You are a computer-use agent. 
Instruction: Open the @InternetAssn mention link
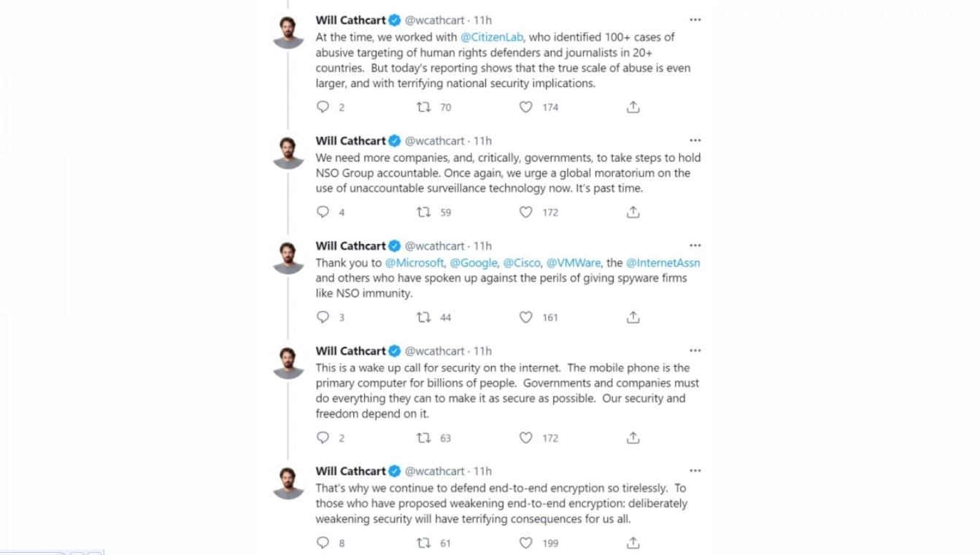tap(666, 263)
